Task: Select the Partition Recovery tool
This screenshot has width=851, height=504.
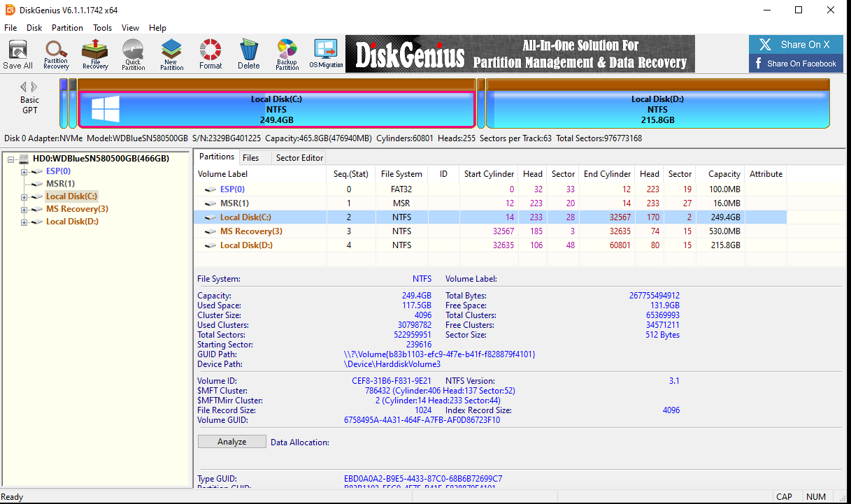Action: (x=56, y=54)
